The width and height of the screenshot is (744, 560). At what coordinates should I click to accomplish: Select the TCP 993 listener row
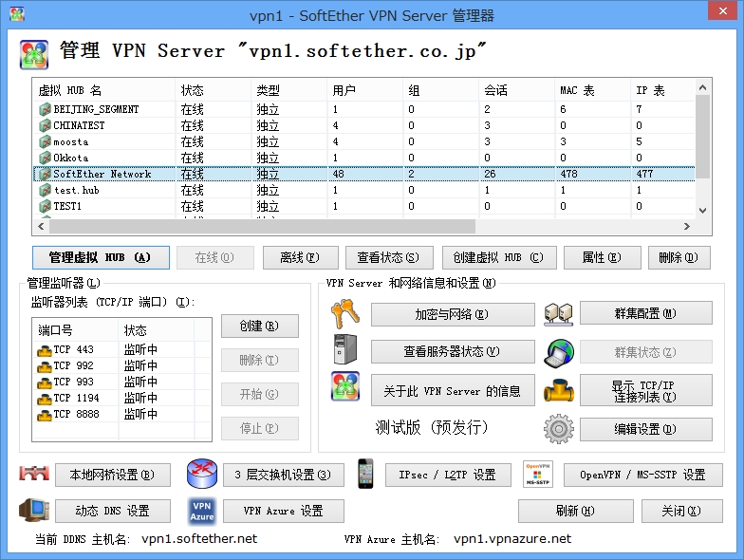pos(121,382)
